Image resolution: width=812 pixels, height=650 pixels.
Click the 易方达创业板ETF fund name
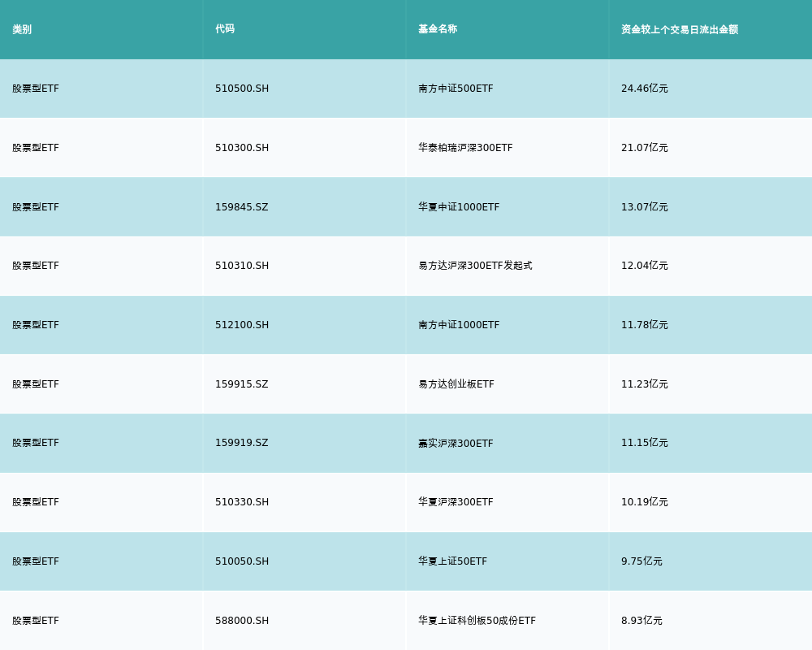[x=456, y=384]
